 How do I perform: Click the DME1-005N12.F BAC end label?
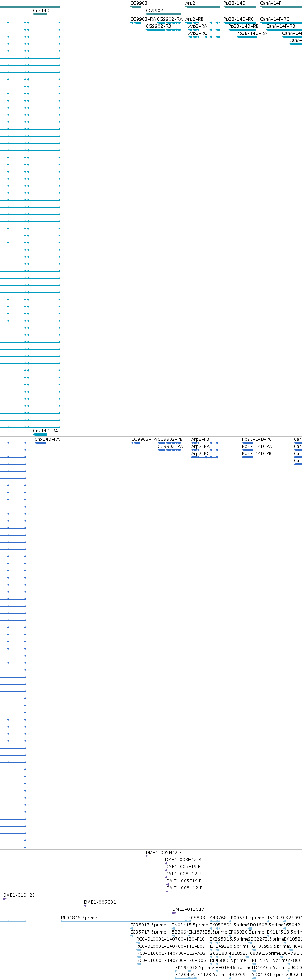[x=164, y=853]
